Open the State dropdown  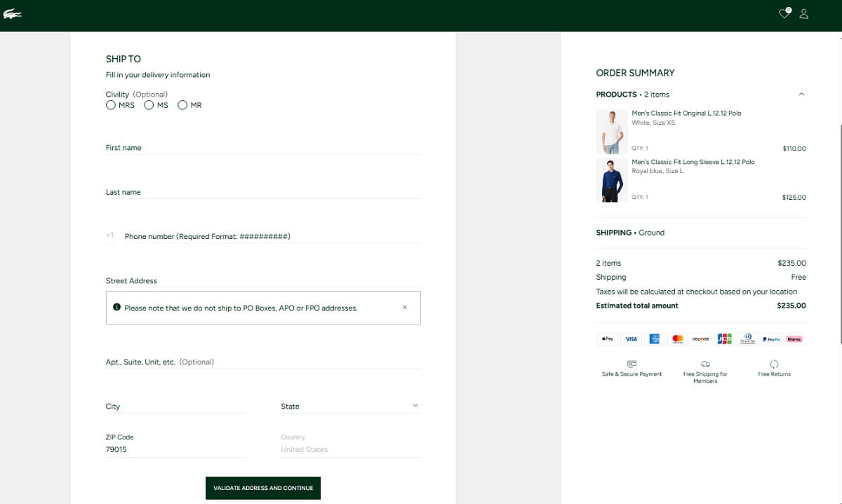point(350,406)
